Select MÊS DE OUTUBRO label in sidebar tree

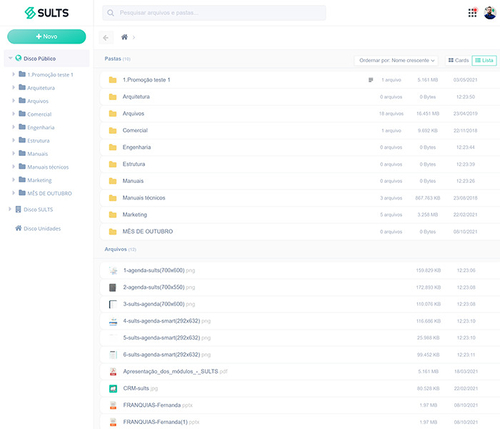pyautogui.click(x=49, y=193)
